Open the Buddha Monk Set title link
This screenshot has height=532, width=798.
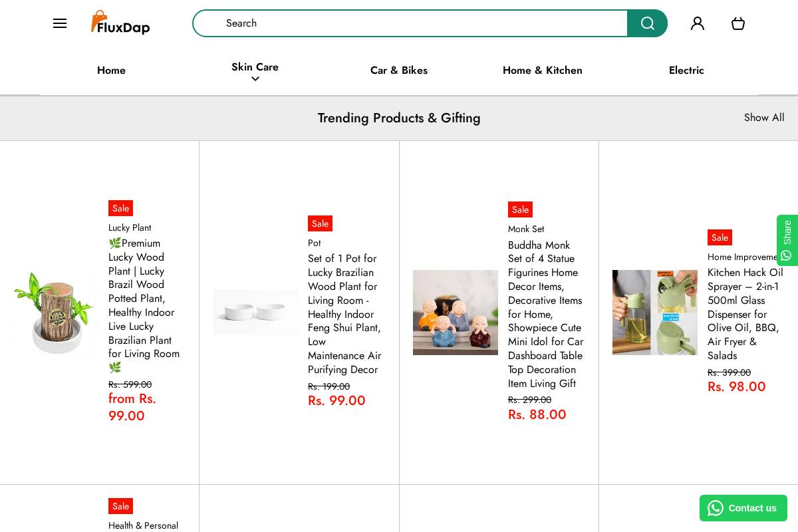pyautogui.click(x=545, y=314)
